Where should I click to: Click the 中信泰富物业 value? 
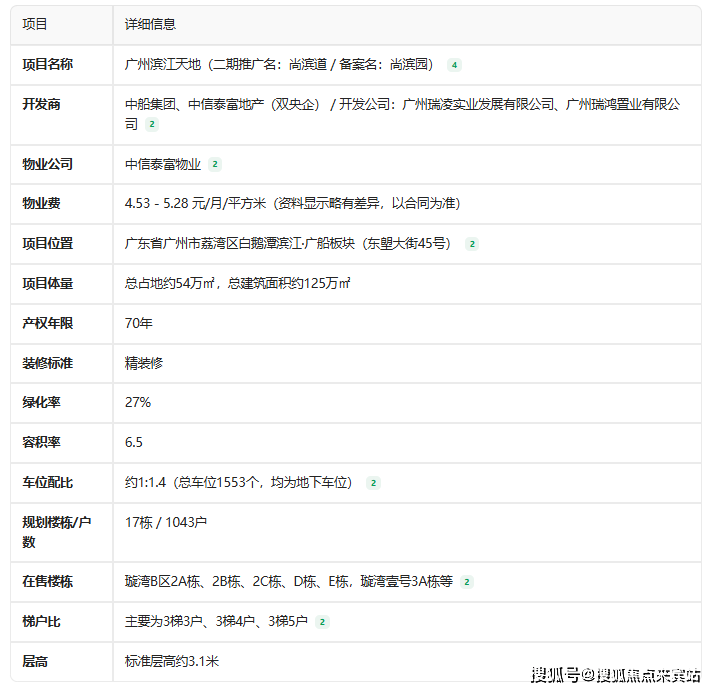click(163, 164)
